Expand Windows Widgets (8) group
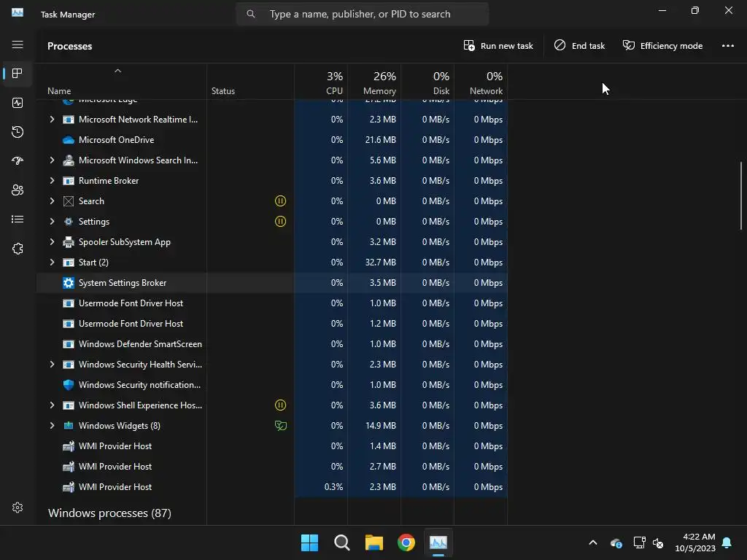This screenshot has height=560, width=747. [x=52, y=426]
